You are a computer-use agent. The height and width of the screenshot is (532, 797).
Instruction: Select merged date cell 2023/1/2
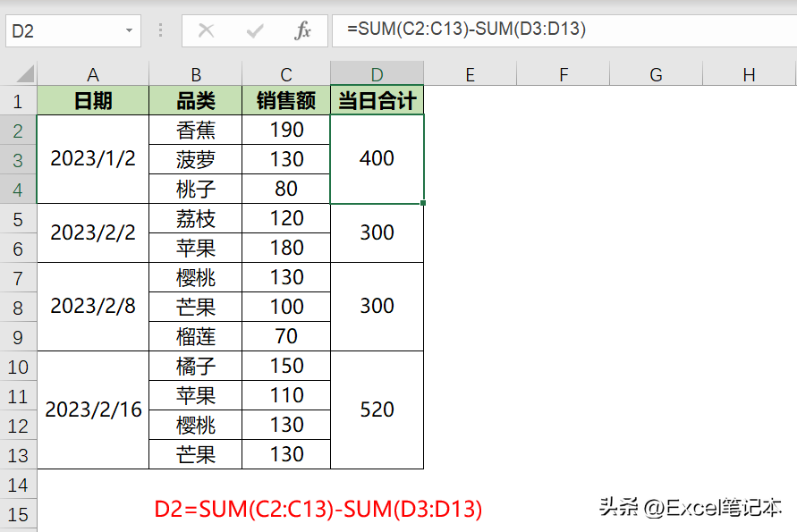[93, 159]
